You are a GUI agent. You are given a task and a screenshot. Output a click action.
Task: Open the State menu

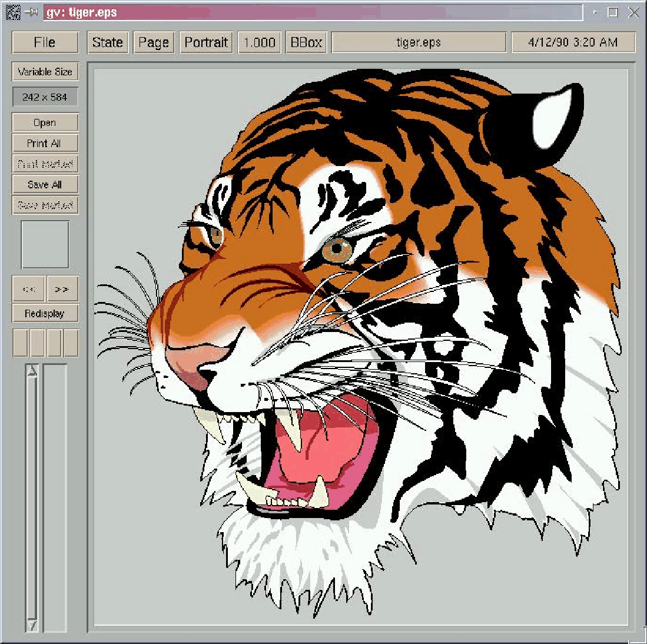[x=108, y=42]
